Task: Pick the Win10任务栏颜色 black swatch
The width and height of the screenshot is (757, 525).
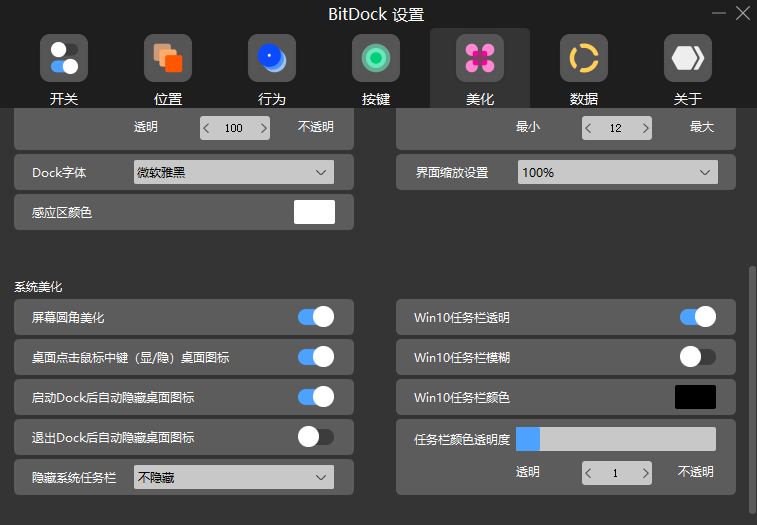Action: click(695, 397)
